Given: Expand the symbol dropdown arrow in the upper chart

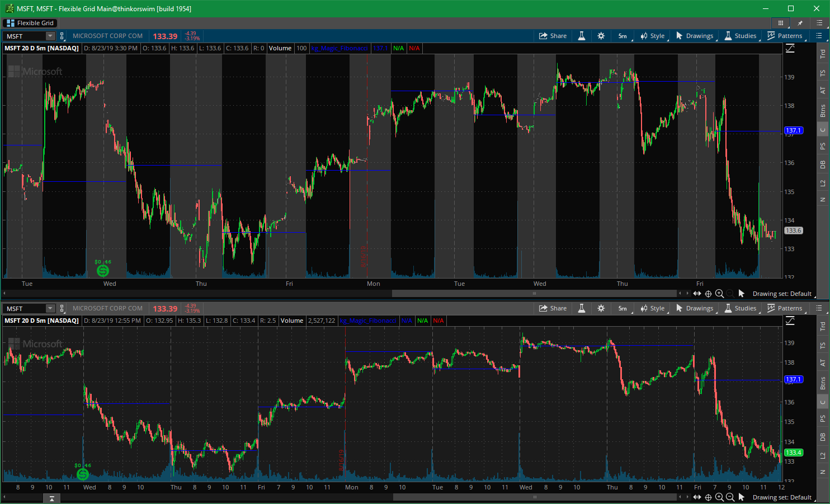Looking at the screenshot, I should click(50, 36).
